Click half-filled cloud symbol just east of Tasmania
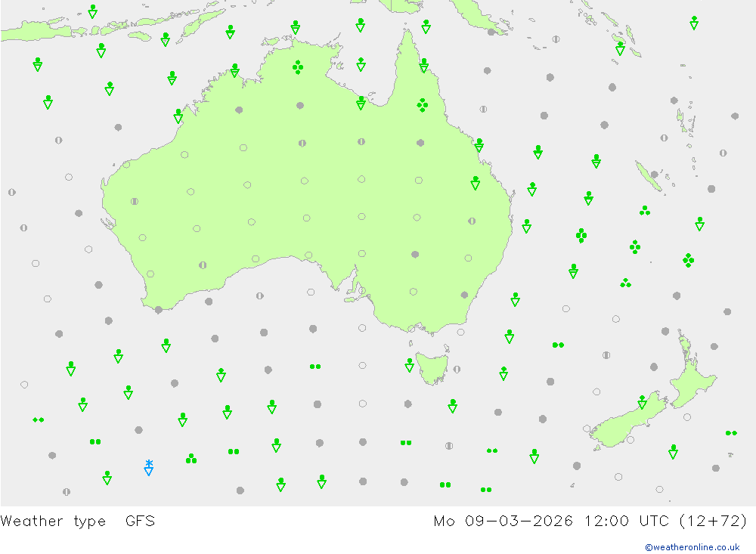The height and width of the screenshot is (554, 756). click(x=457, y=370)
